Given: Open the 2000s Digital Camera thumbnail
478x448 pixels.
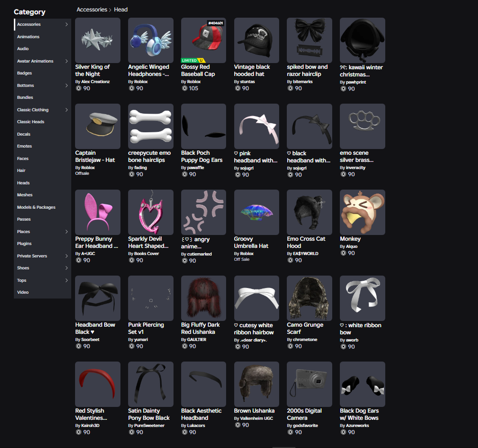Looking at the screenshot, I should [x=309, y=384].
